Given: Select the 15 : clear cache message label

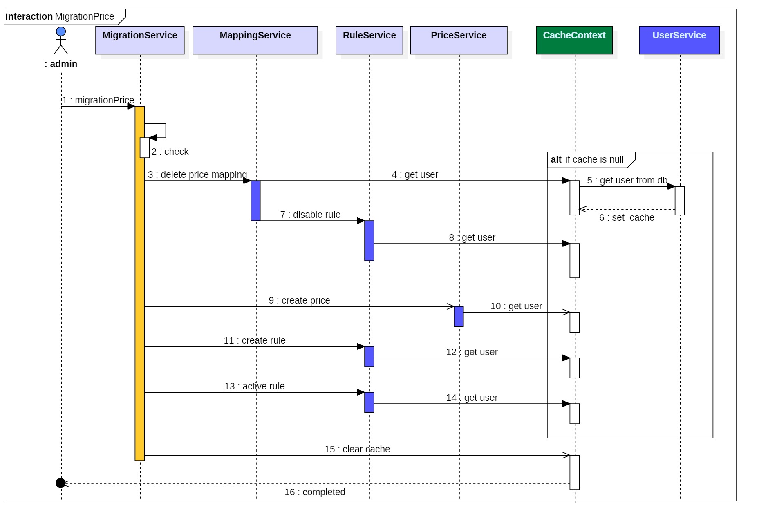Looking at the screenshot, I should point(357,449).
